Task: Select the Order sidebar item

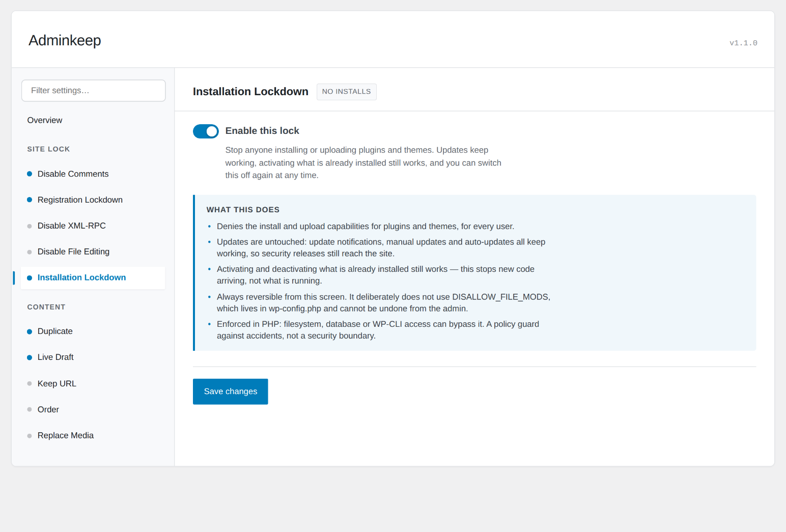Action: point(93,410)
